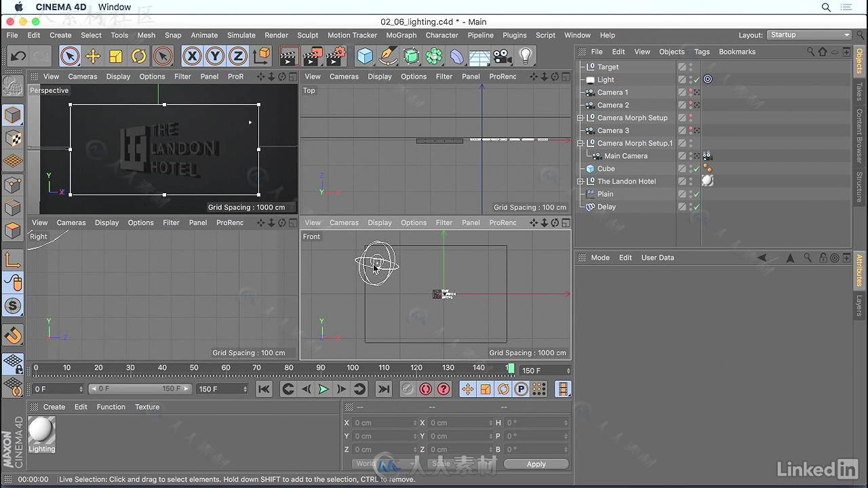The image size is (868, 488).
Task: Render the active view clapperboard icon
Action: (290, 56)
